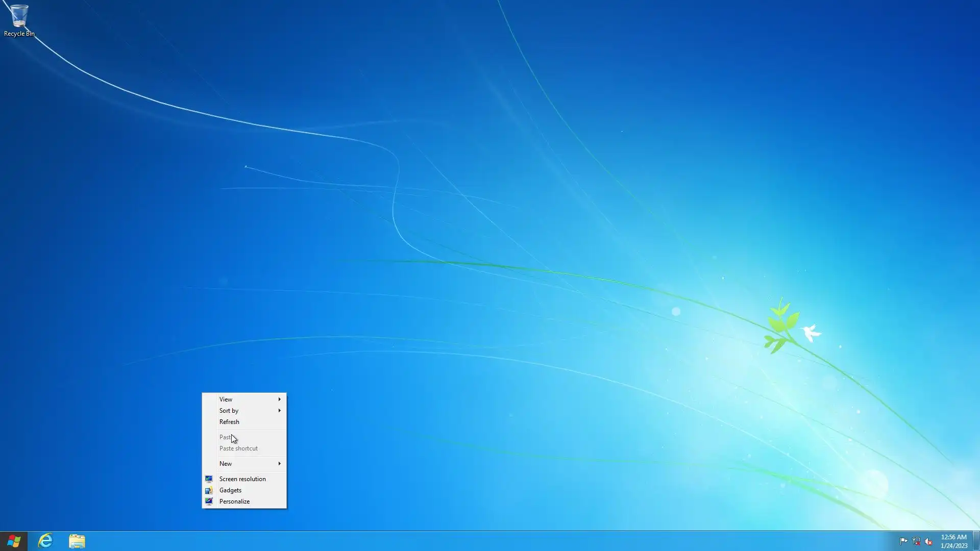
Task: Click the disabled Paste shortcut entry
Action: click(x=238, y=448)
